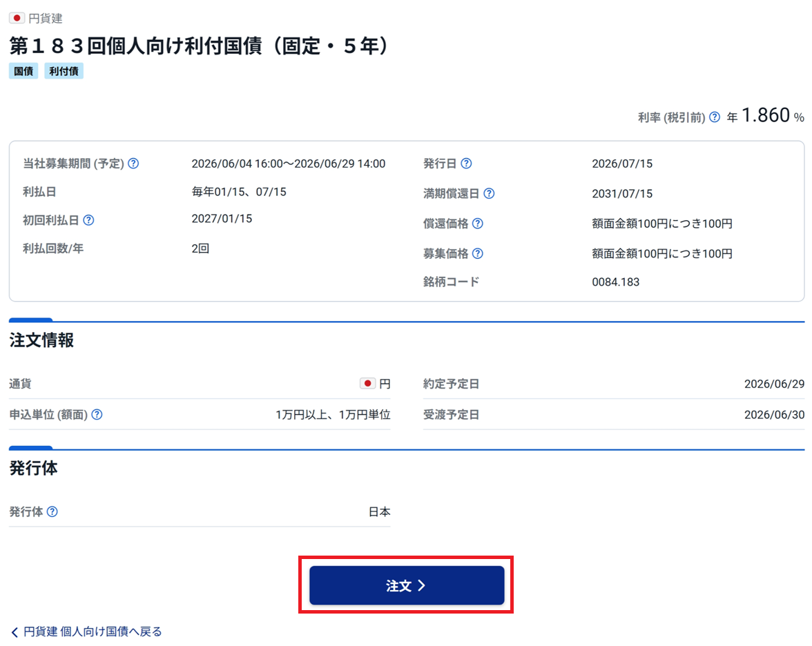Click the 国債 tag
Viewport: 812px width, 646px height.
(x=23, y=72)
